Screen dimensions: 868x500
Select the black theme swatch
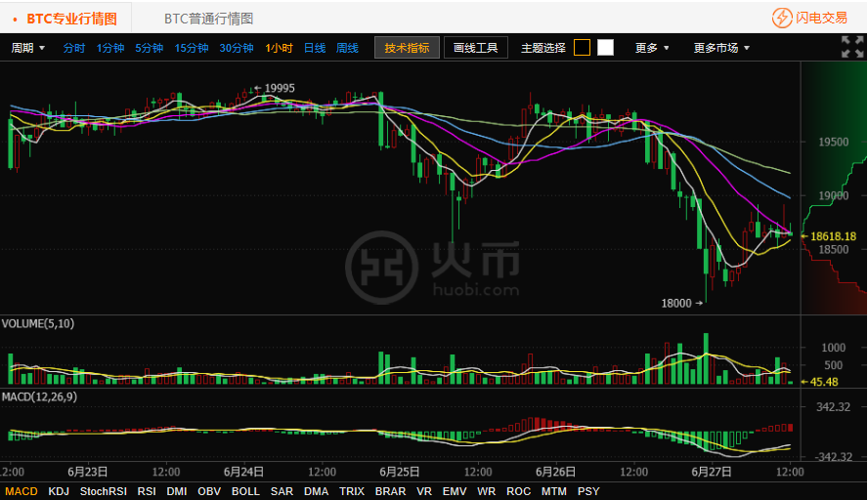pyautogui.click(x=582, y=48)
